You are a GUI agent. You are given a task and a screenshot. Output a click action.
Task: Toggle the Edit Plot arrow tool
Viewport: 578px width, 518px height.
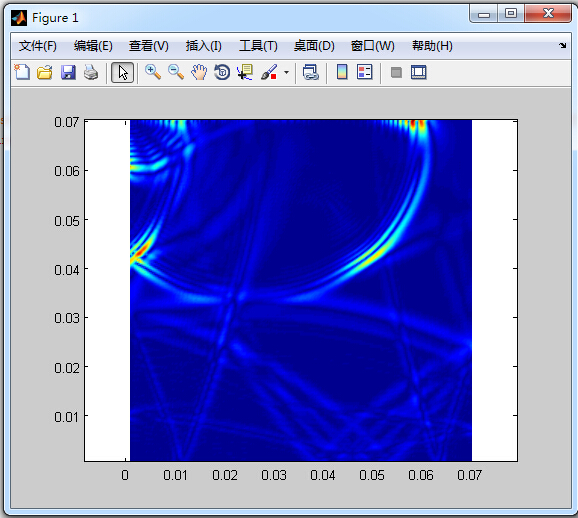(x=122, y=72)
